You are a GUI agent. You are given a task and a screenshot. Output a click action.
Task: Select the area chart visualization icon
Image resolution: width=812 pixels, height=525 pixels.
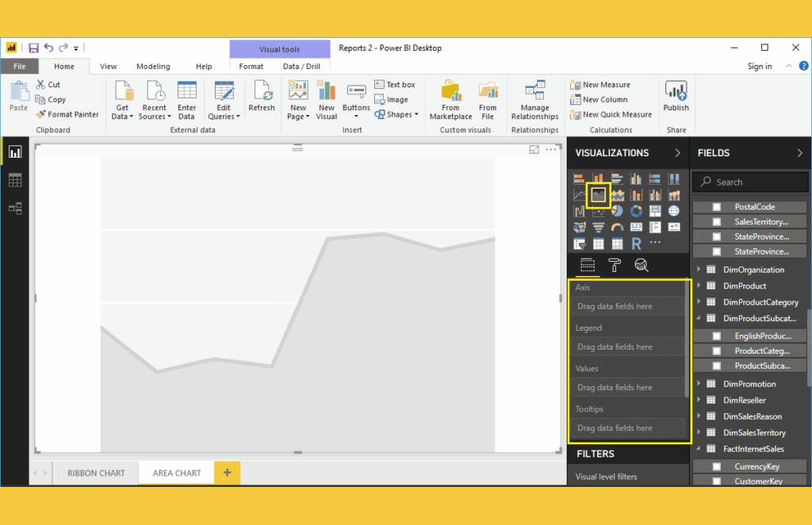tap(598, 195)
